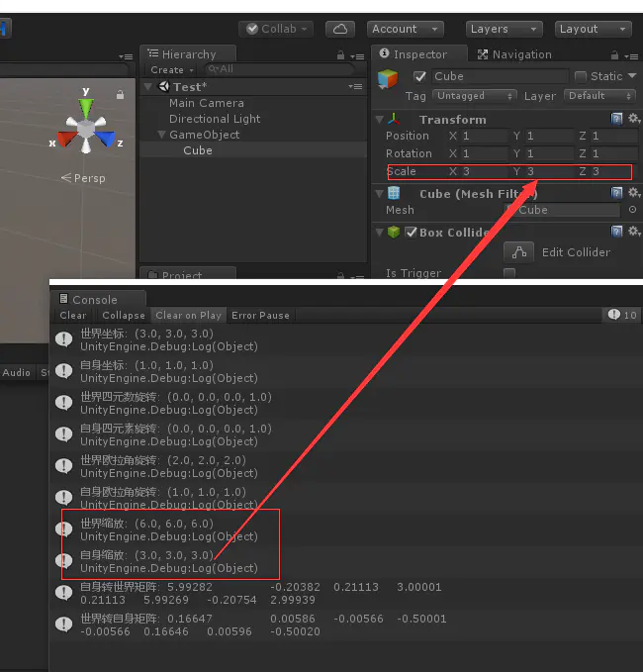The width and height of the screenshot is (643, 672).
Task: Open the Create dropdown in Hierarchy
Action: [172, 70]
